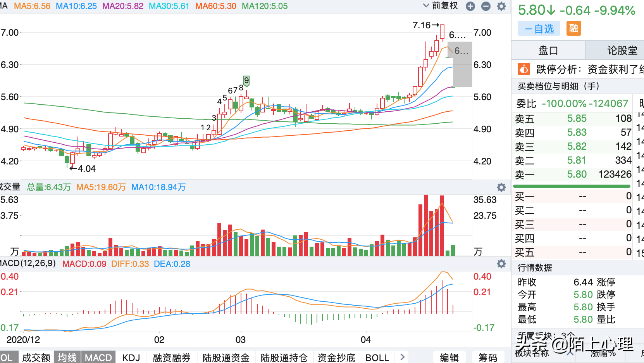Click MA60:5.30 legend label
The image size is (644, 363).
click(216, 6)
